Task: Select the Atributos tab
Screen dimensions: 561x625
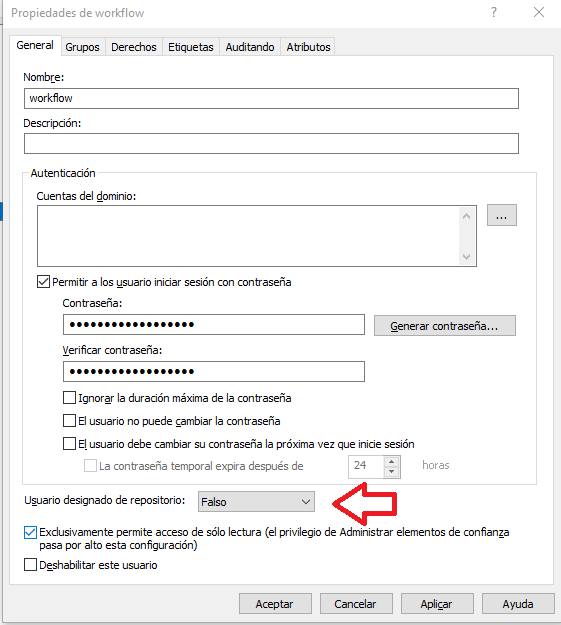Action: click(x=308, y=47)
